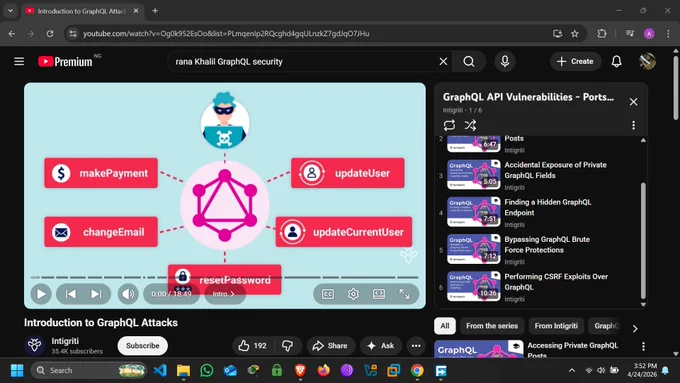Dislike the video
The image size is (680, 383).
tap(288, 346)
